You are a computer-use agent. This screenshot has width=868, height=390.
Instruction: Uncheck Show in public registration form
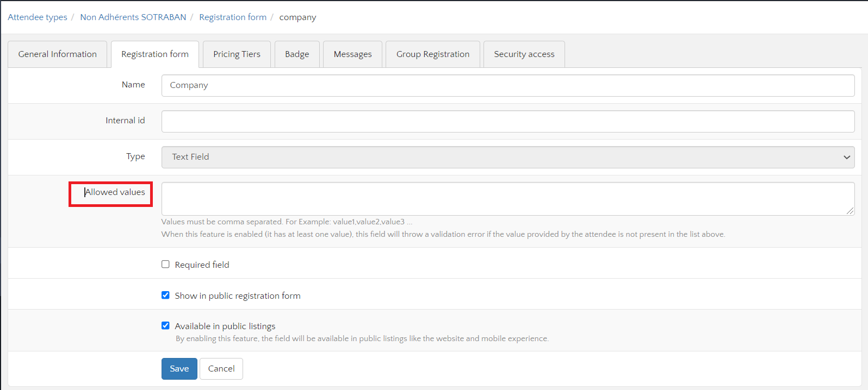click(x=165, y=295)
